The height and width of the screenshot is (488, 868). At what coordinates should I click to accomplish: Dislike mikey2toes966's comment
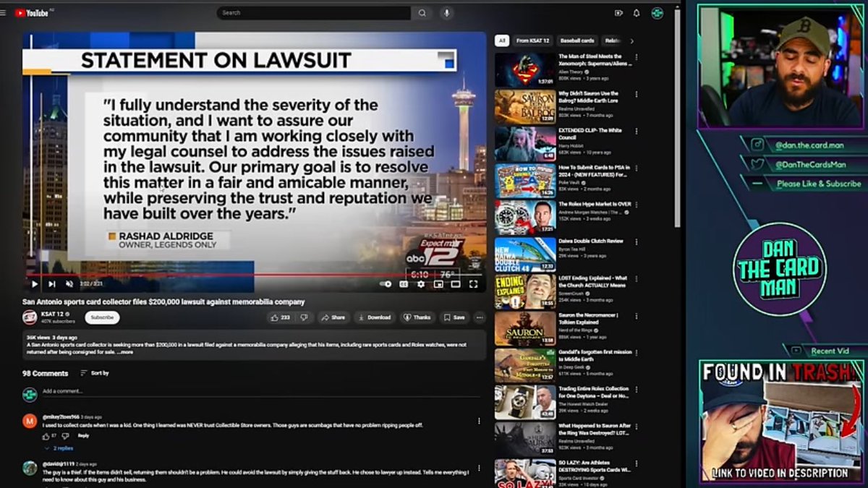pyautogui.click(x=65, y=436)
